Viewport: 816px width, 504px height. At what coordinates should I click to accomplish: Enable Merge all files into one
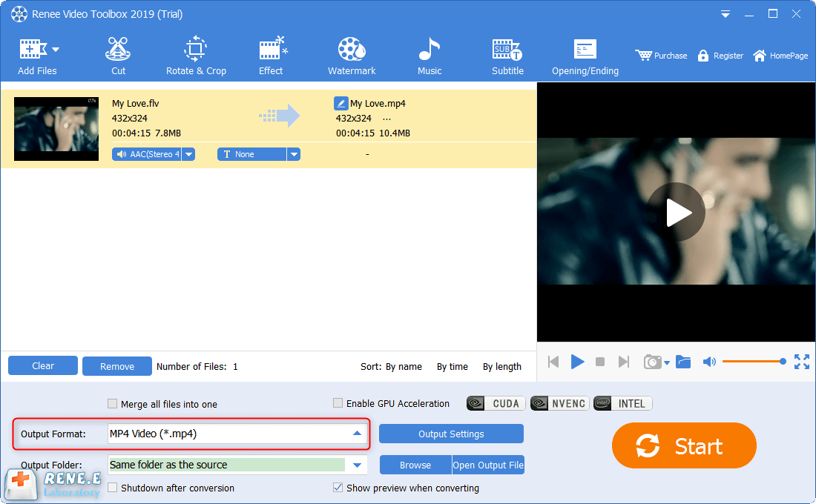click(112, 404)
